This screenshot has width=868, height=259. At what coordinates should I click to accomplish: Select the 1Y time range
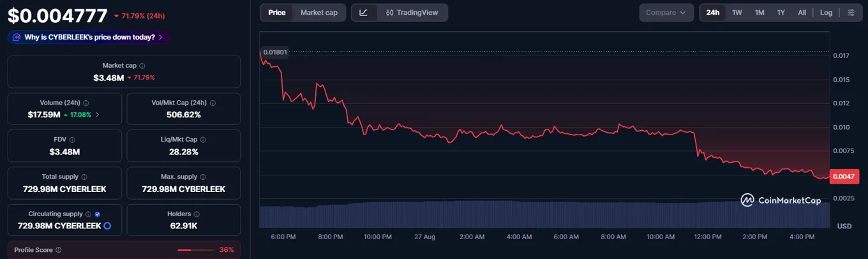[x=781, y=13]
